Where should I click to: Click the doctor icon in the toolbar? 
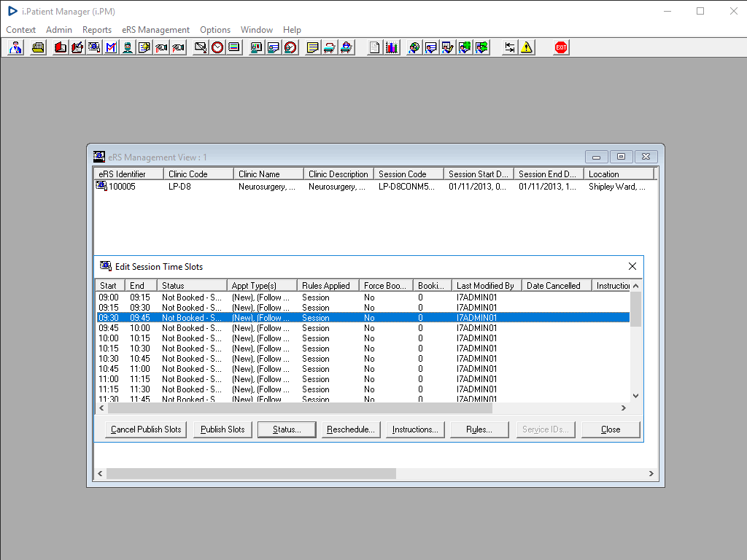[16, 47]
